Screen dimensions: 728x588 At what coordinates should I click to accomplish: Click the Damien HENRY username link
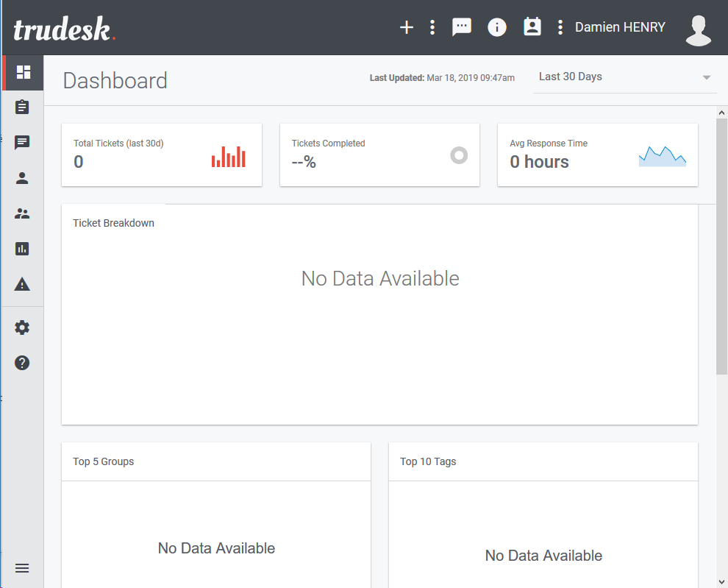pyautogui.click(x=620, y=27)
